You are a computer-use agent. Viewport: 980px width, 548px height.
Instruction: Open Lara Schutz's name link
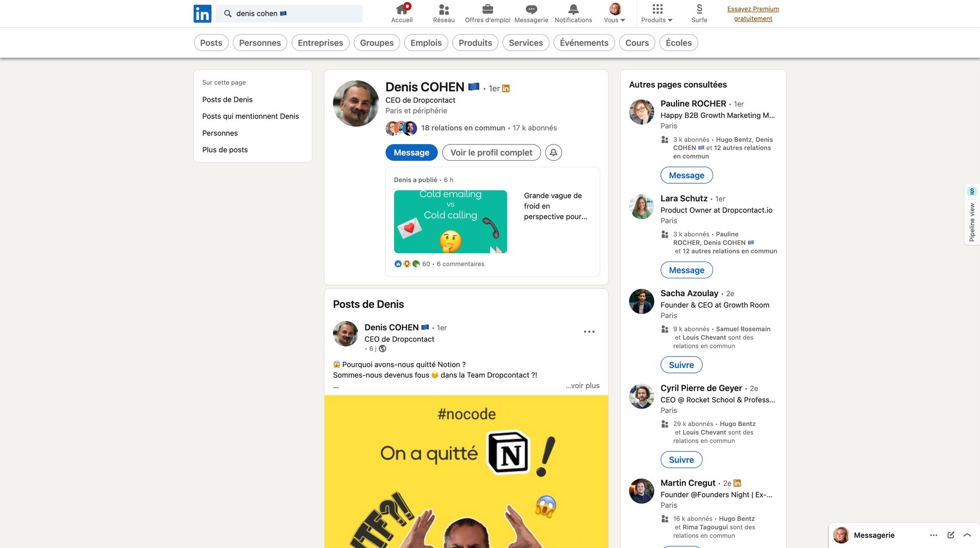coord(684,199)
